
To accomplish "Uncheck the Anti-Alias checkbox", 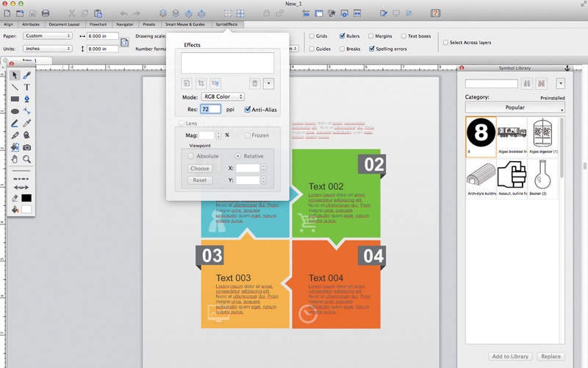I will 248,110.
